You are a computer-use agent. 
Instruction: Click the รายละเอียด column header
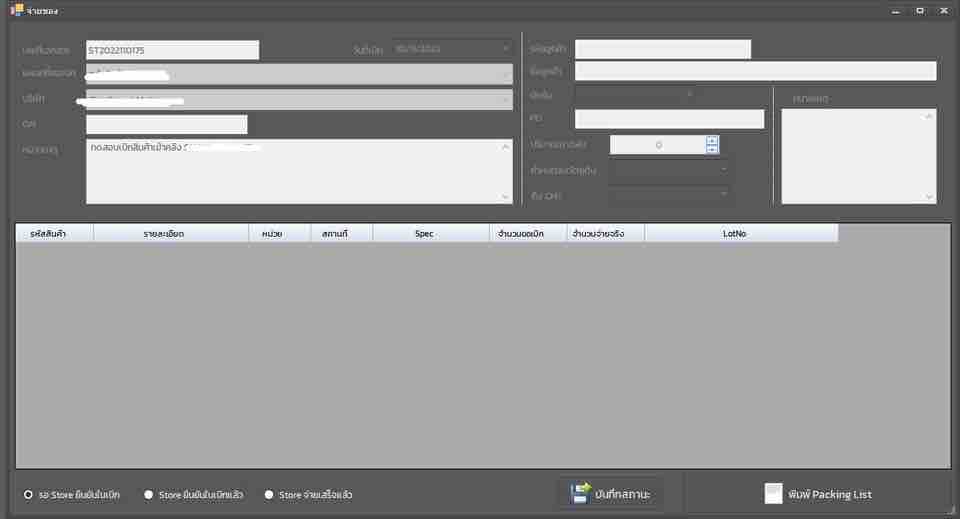coord(171,233)
